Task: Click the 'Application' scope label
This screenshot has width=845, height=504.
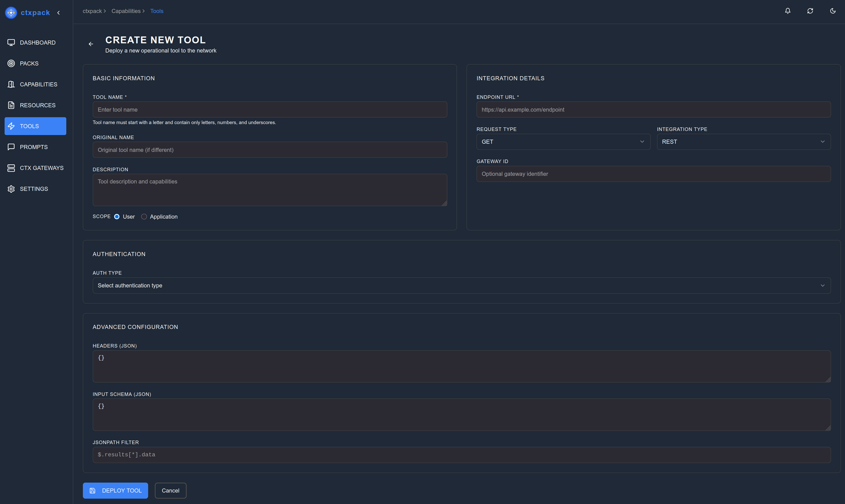Action: click(163, 217)
